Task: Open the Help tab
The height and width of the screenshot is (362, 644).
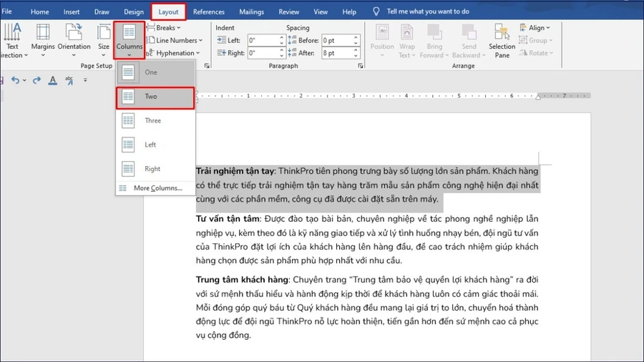Action: point(349,11)
